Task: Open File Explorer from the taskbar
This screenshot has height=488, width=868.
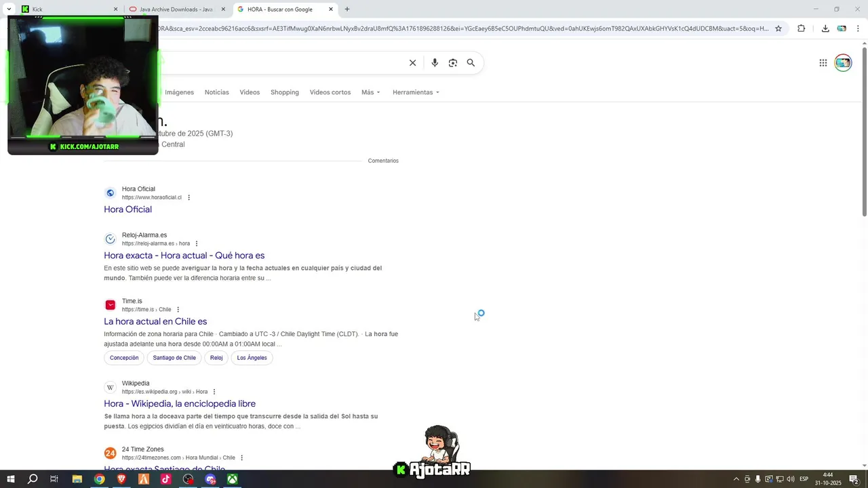Action: pyautogui.click(x=77, y=479)
